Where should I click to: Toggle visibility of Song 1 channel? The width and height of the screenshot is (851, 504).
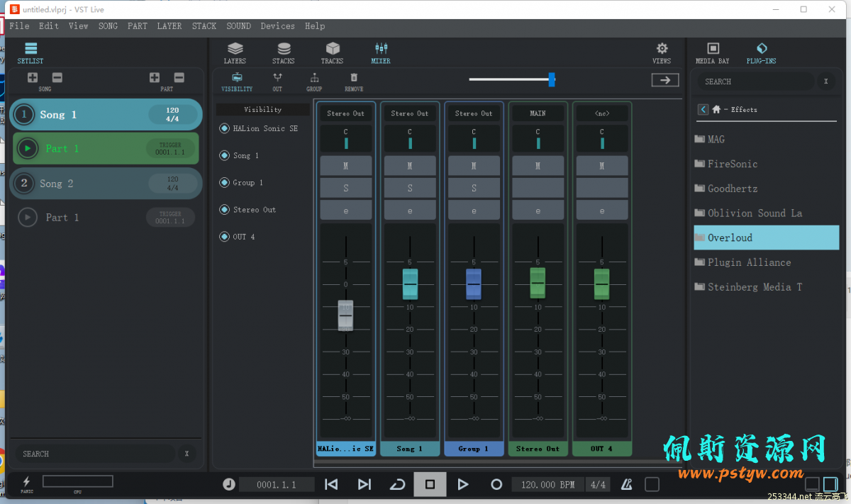pyautogui.click(x=225, y=155)
